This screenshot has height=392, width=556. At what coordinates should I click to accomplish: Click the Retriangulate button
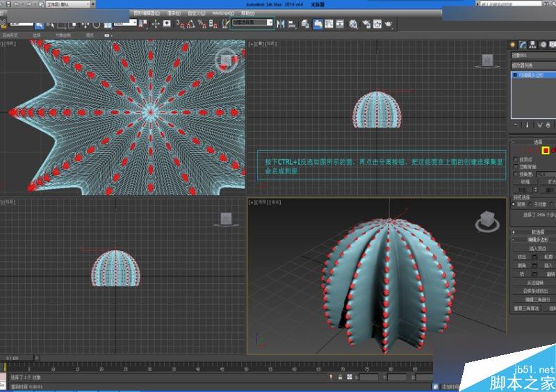pyautogui.click(x=526, y=309)
